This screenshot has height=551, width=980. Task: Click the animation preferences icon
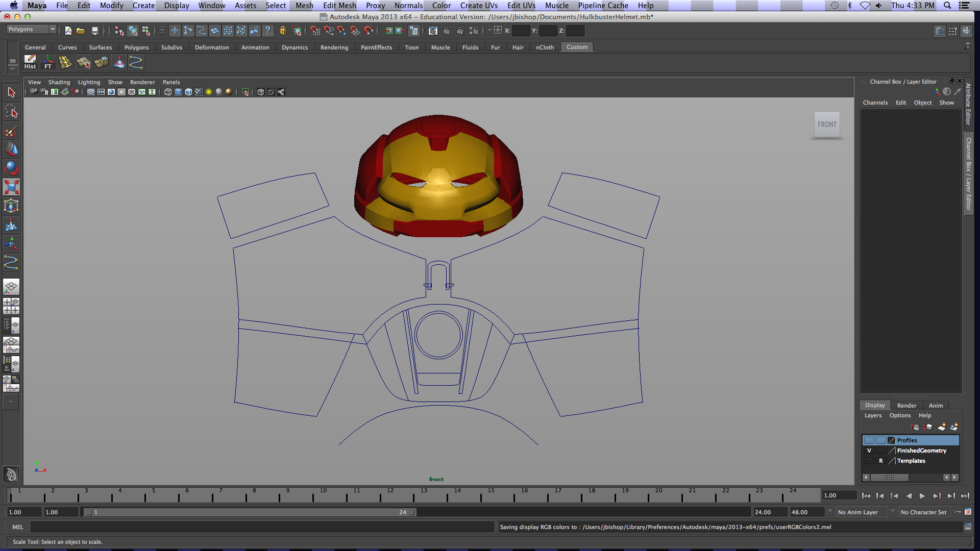point(968,512)
